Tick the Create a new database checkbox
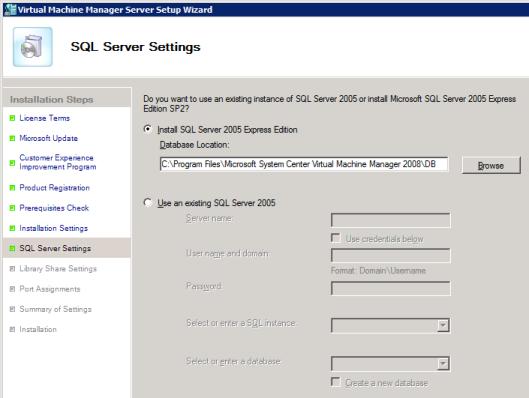 click(336, 382)
